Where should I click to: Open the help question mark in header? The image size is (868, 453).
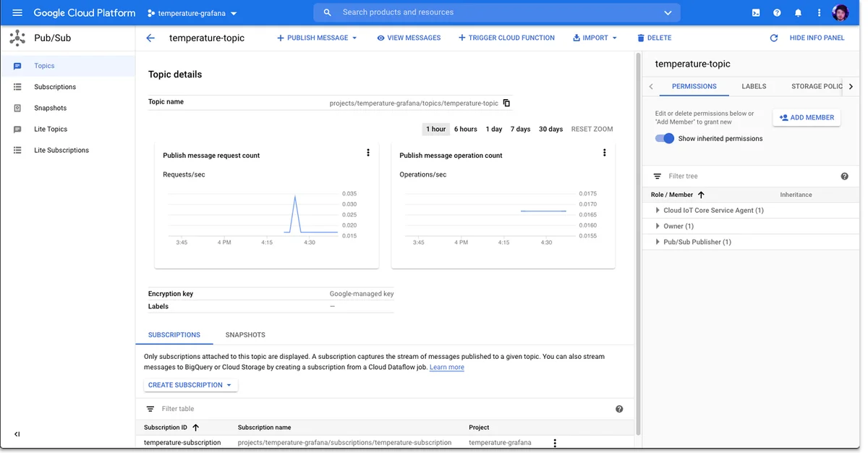point(777,13)
